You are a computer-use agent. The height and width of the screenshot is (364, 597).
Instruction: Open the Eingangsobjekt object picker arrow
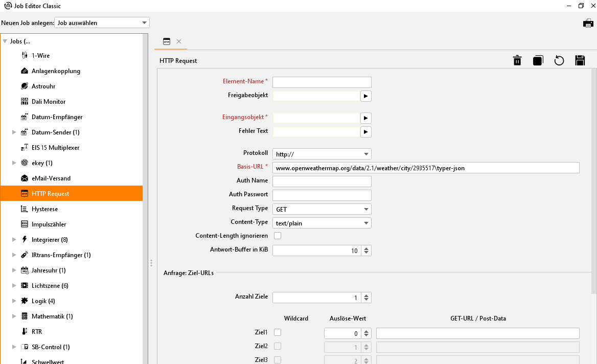(x=365, y=118)
